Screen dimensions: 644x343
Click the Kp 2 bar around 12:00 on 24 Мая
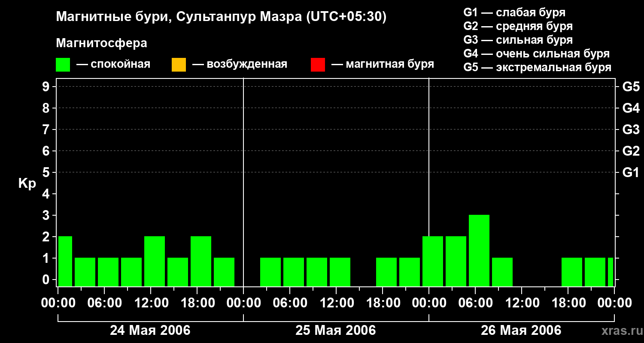155,261
